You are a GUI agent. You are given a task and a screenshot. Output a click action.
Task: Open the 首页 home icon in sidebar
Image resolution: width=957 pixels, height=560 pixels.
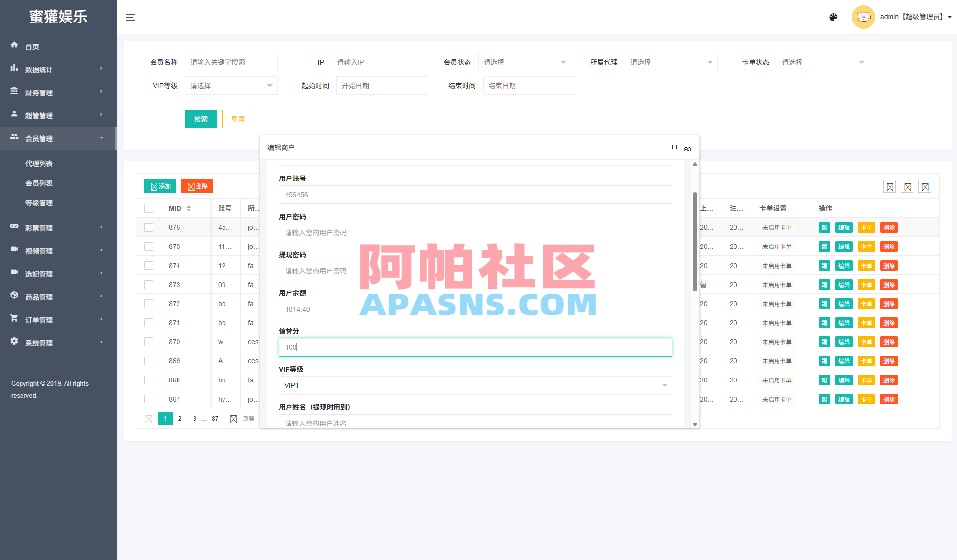pos(14,46)
